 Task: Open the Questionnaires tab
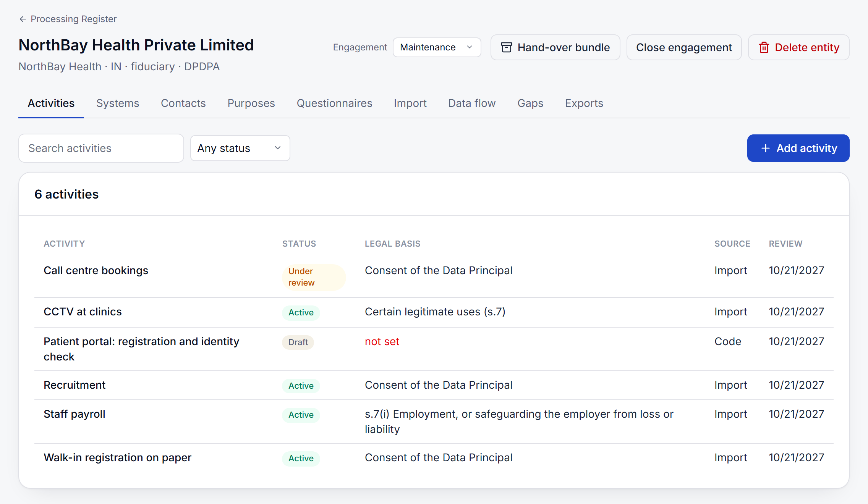pos(334,103)
